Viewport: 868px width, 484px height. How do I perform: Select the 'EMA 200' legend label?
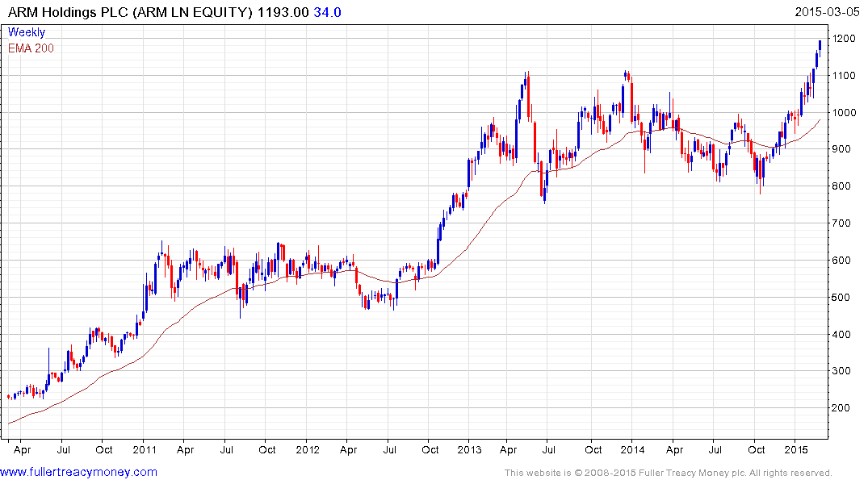tap(31, 48)
